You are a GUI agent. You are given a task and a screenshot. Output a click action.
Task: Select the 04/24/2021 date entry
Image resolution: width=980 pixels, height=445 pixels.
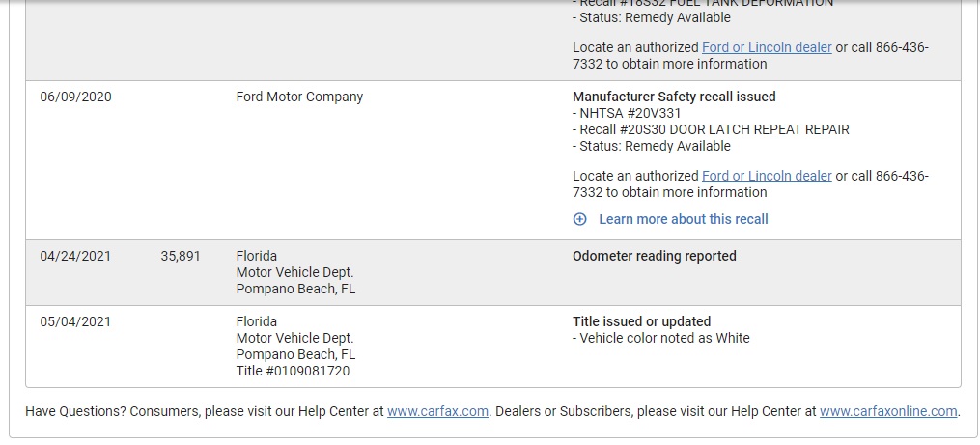[x=75, y=256]
